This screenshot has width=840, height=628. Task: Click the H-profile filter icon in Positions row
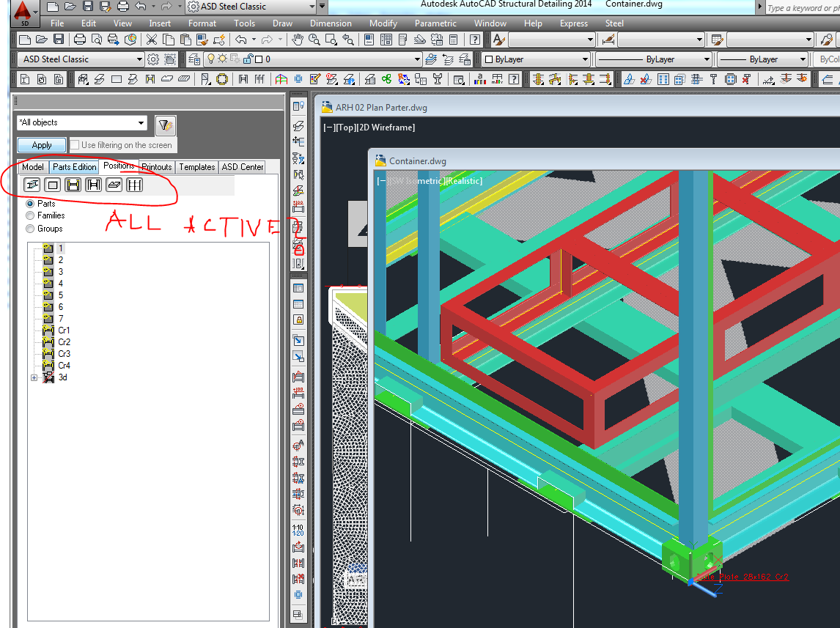[x=94, y=185]
